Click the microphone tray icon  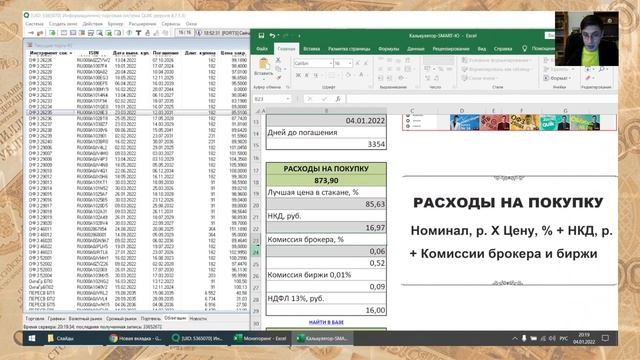(524, 338)
